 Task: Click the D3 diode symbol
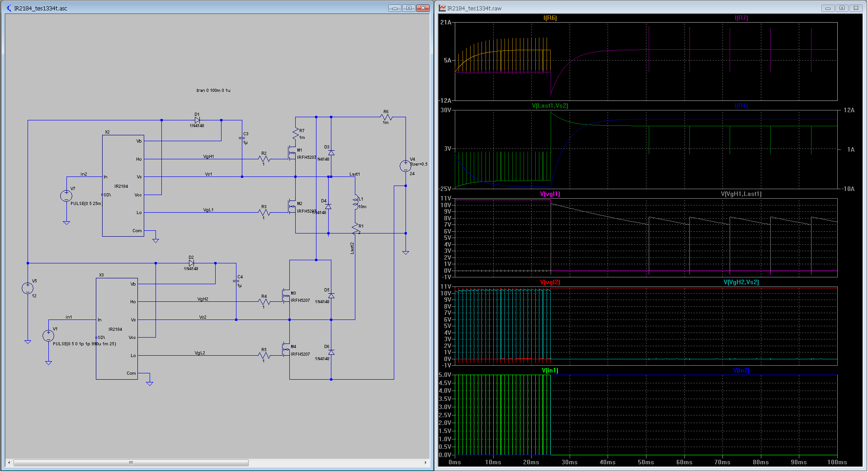[x=331, y=153]
